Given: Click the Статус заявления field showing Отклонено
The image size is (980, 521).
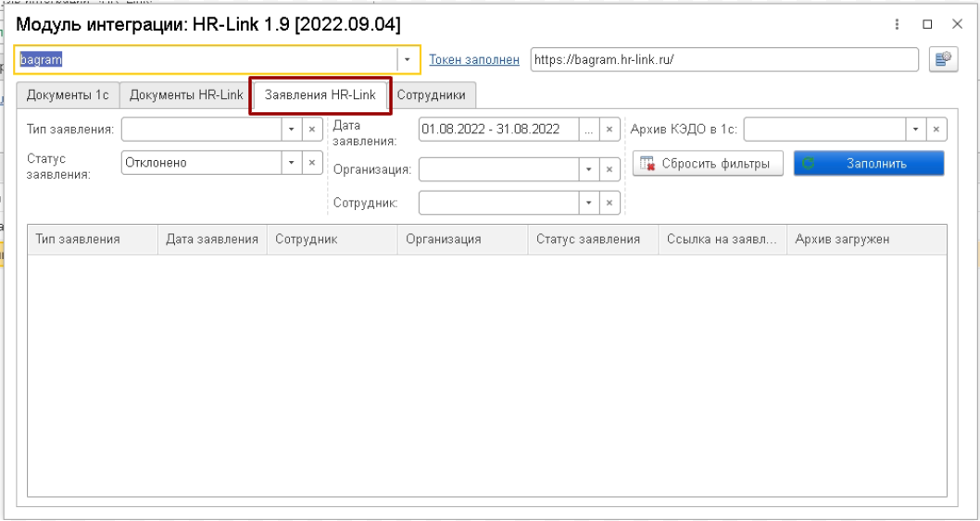Looking at the screenshot, I should [202, 163].
